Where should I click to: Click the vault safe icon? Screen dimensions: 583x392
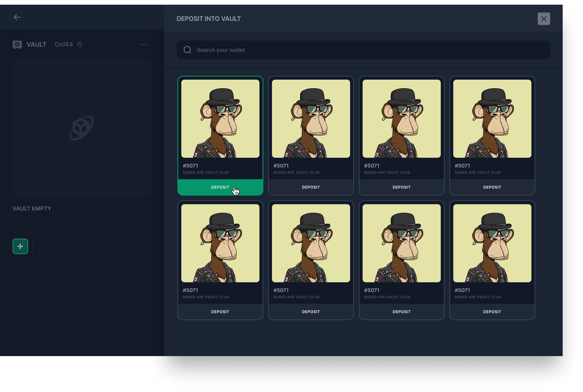(x=17, y=45)
